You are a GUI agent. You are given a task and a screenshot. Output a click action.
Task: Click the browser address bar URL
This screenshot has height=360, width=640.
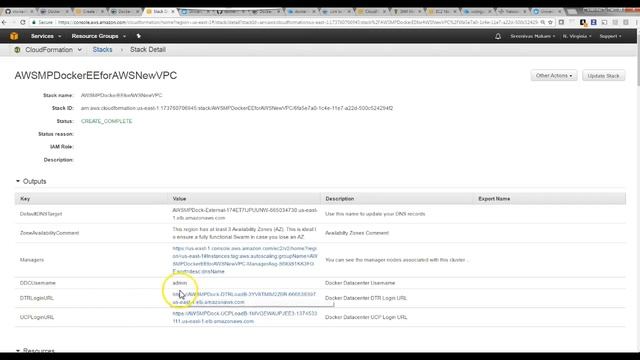coord(298,22)
